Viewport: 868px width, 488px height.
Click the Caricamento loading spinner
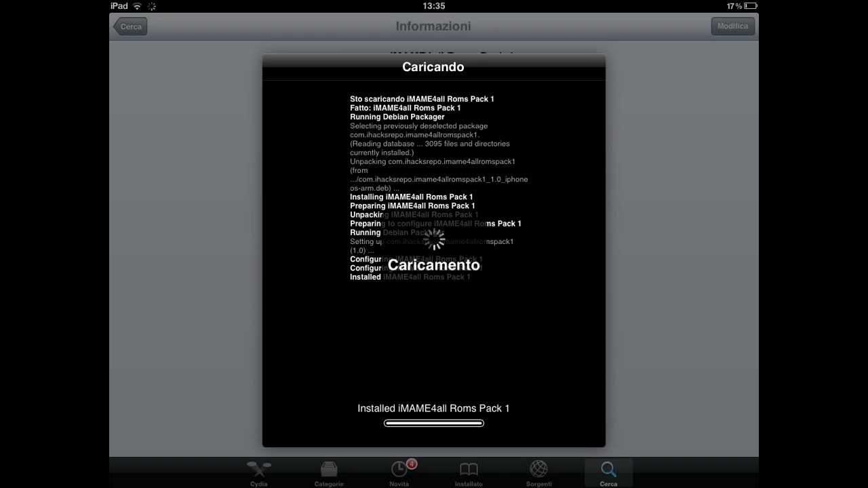coord(434,239)
